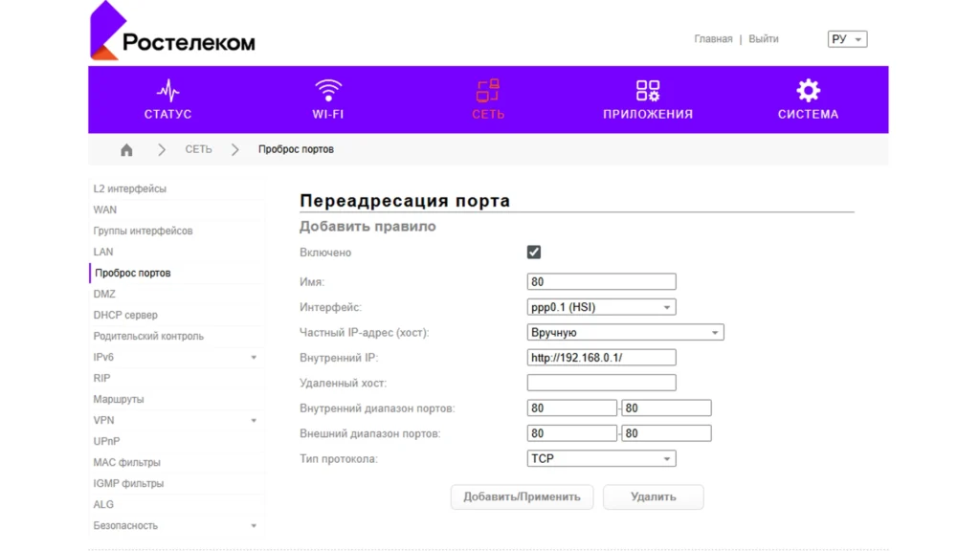The height and width of the screenshot is (551, 980).
Task: Open the РУ language dropdown
Action: pyautogui.click(x=848, y=38)
